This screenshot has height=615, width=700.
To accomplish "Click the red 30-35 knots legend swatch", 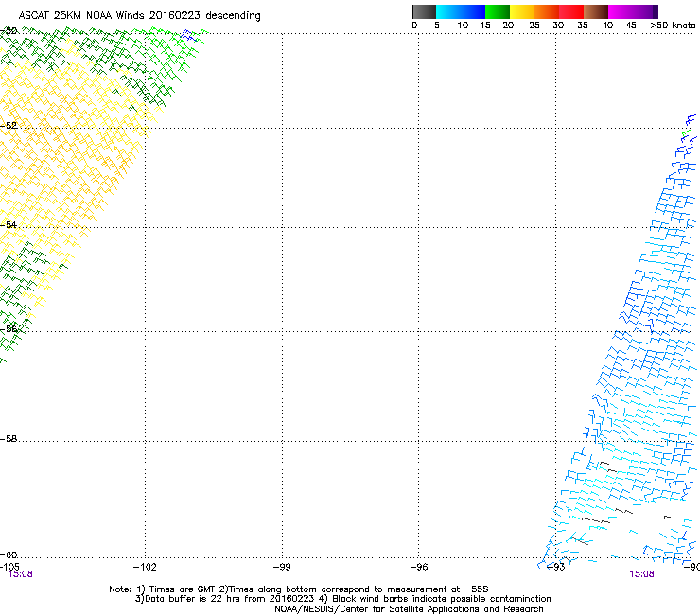I will coord(571,11).
